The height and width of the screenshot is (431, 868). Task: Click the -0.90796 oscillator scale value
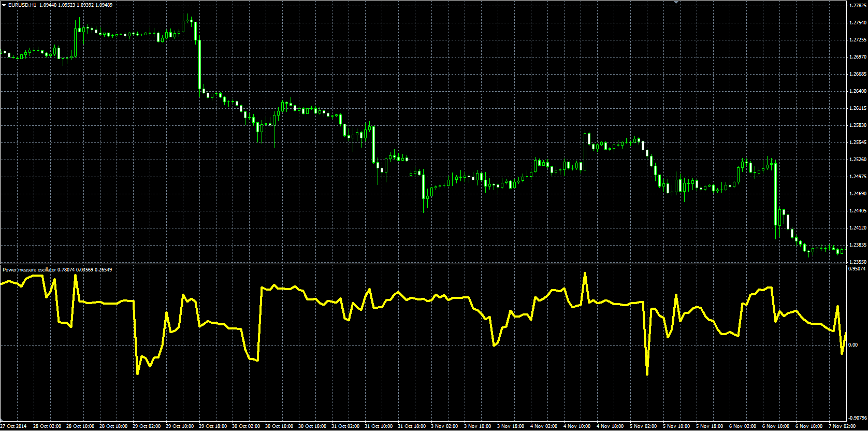point(858,418)
